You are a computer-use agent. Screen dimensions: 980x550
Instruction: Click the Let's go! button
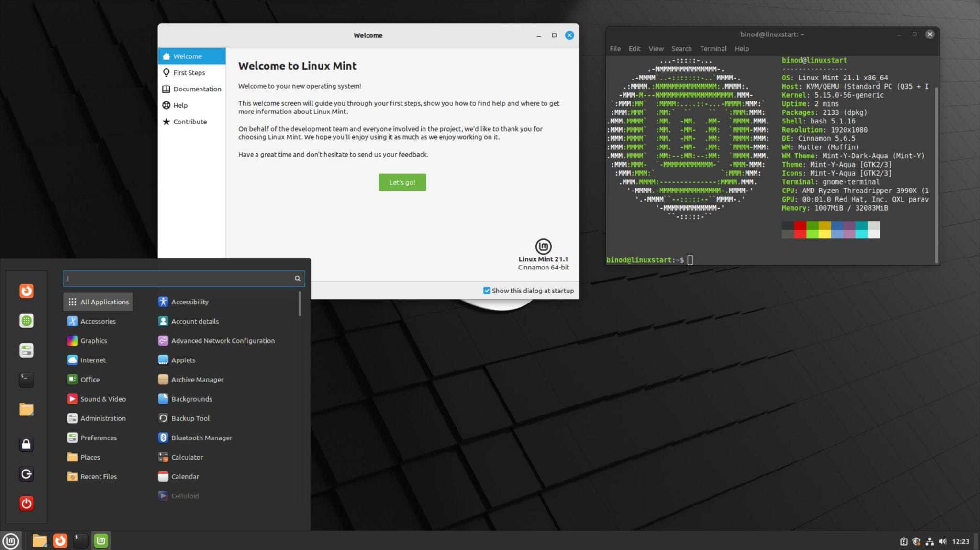402,182
